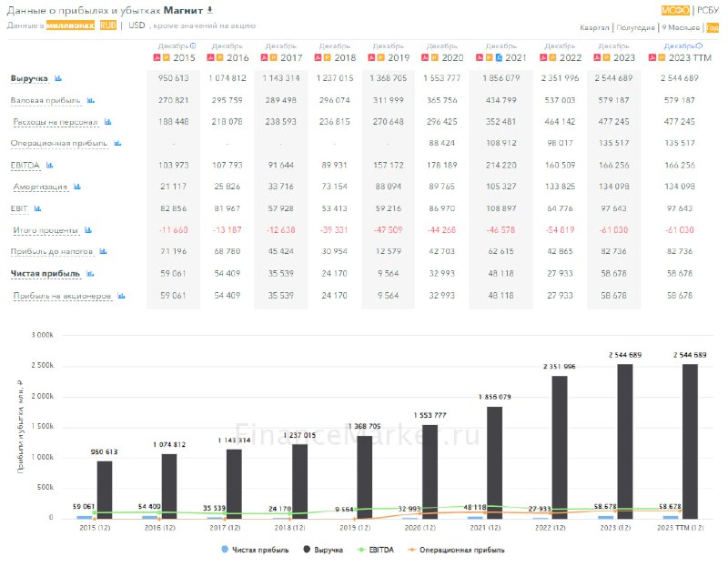Click Выручка value 1 553 777 for 2020
This screenshot has height=567, width=728.
click(442, 78)
